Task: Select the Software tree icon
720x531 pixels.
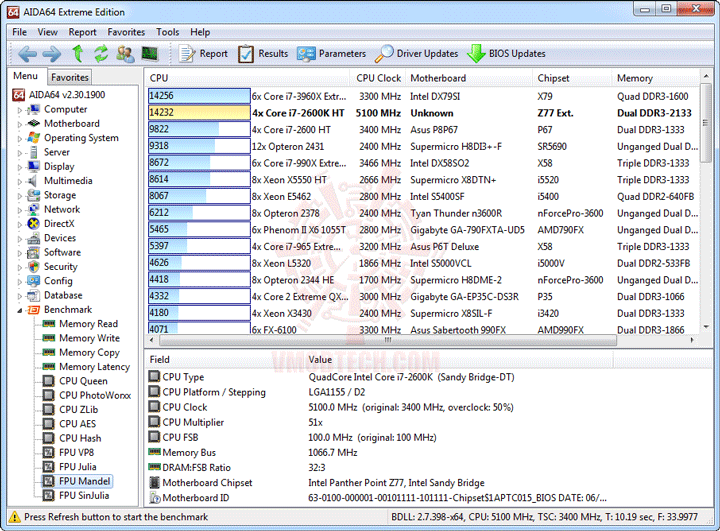Action: click(x=33, y=252)
